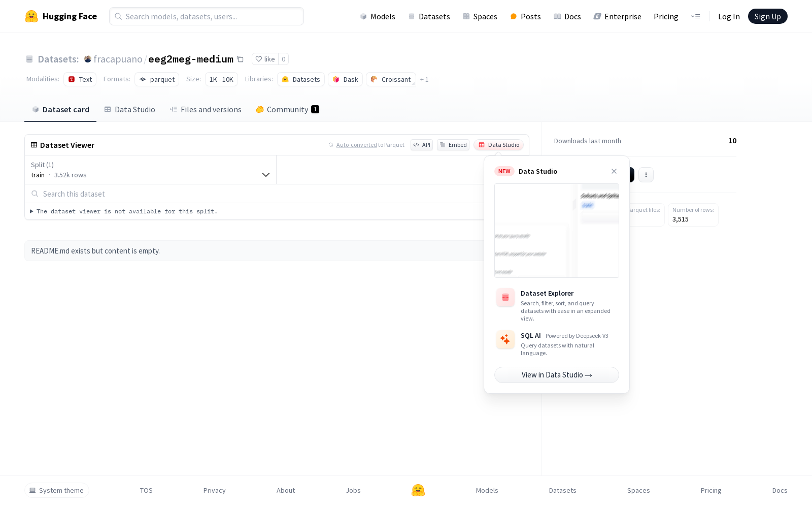Open the System theme selector

pos(57,490)
